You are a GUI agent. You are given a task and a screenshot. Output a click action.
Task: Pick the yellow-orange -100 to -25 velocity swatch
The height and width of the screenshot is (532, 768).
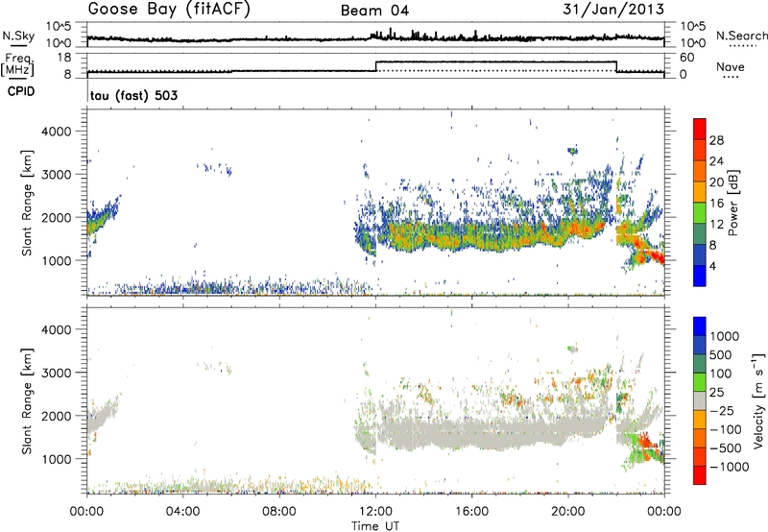tap(700, 420)
